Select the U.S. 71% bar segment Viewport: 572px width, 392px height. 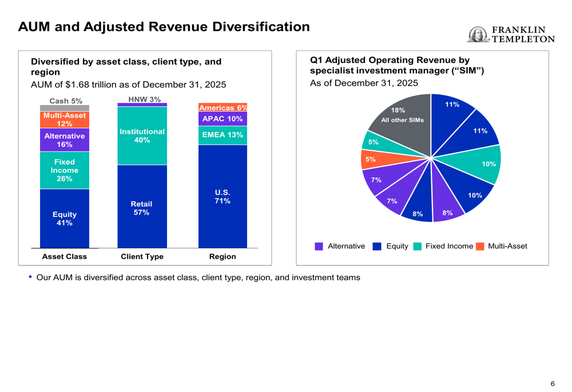click(223, 197)
